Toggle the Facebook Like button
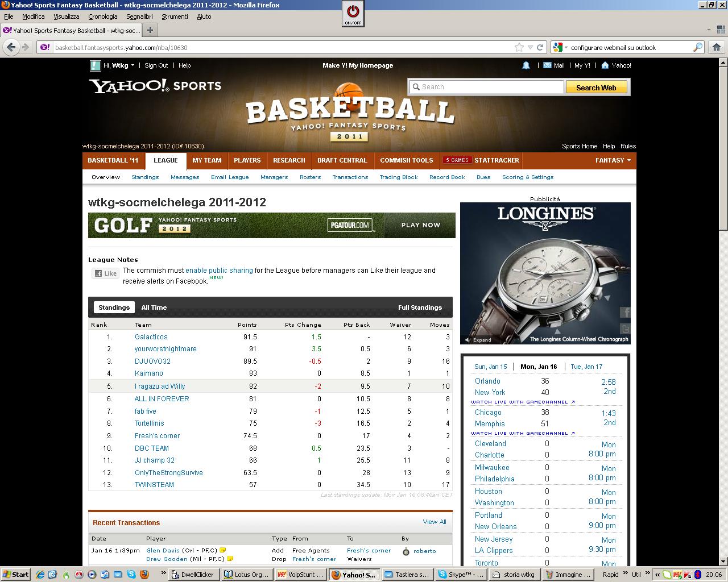This screenshot has width=728, height=582. (106, 273)
